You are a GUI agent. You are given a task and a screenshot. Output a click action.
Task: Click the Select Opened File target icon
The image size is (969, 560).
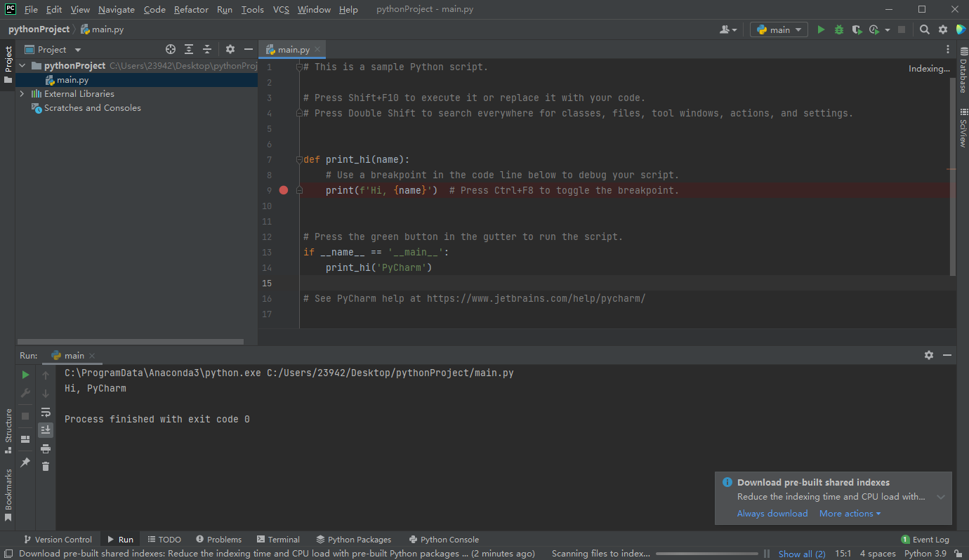click(x=170, y=49)
